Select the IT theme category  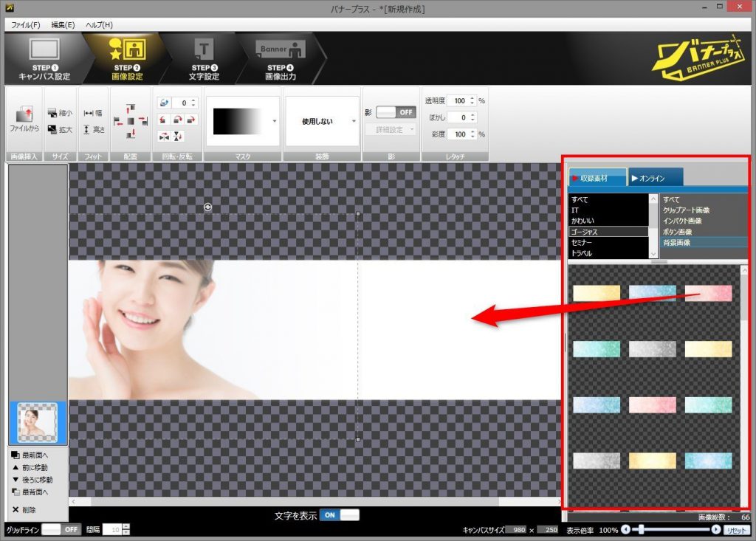(608, 210)
